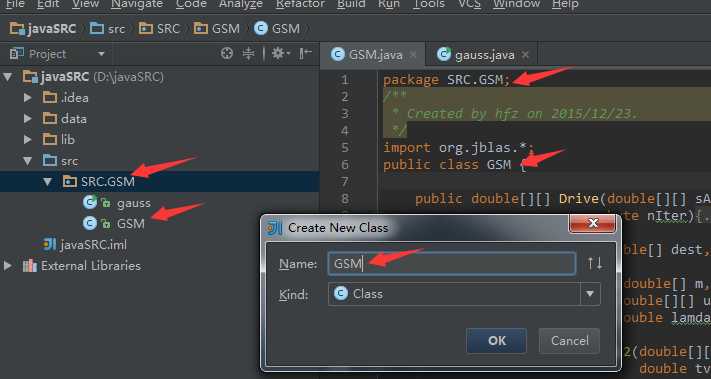Click 'package SRC.GSM;' code line
The height and width of the screenshot is (379, 711).
(x=447, y=80)
